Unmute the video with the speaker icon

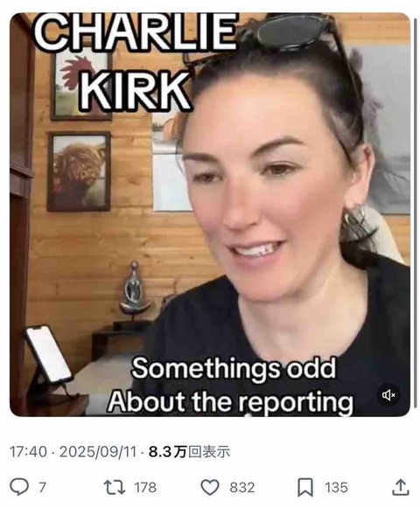pyautogui.click(x=388, y=395)
